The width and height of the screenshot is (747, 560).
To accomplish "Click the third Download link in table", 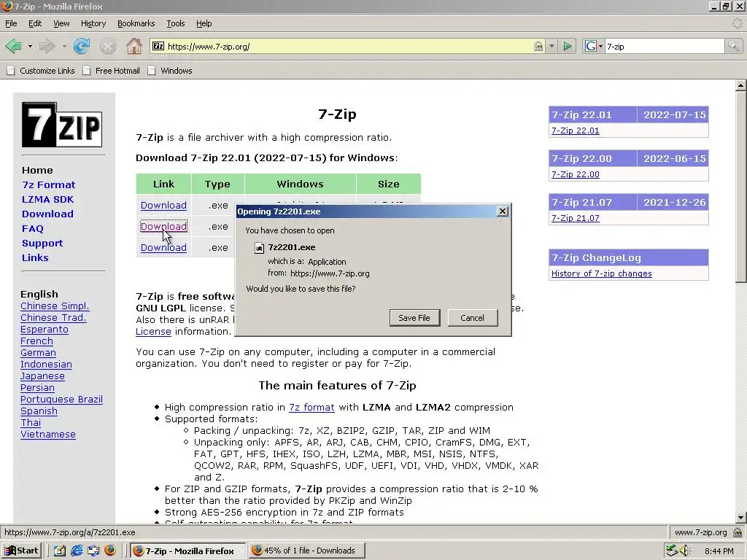I will [x=163, y=248].
